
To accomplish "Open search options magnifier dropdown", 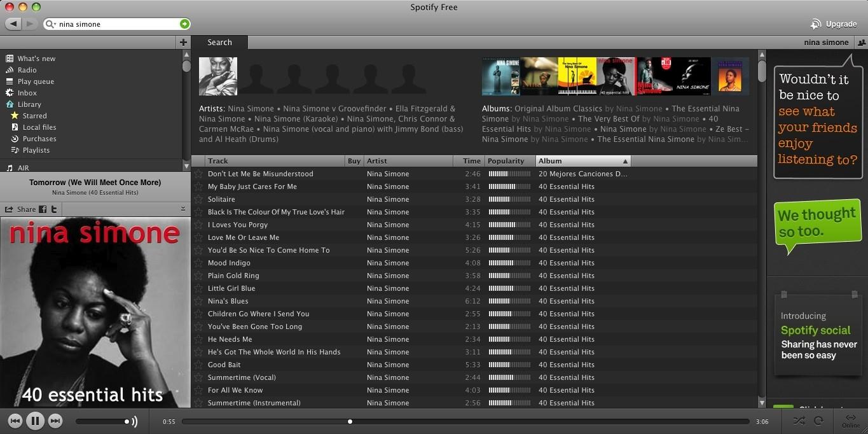I will coord(50,24).
